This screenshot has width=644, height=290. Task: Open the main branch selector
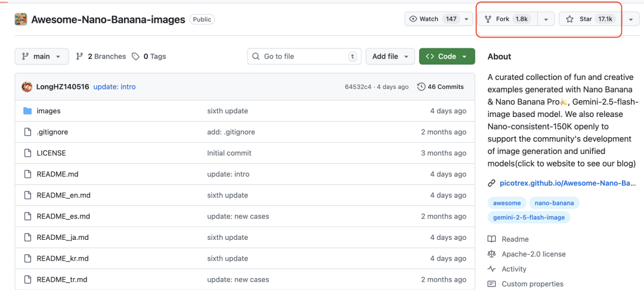point(42,56)
